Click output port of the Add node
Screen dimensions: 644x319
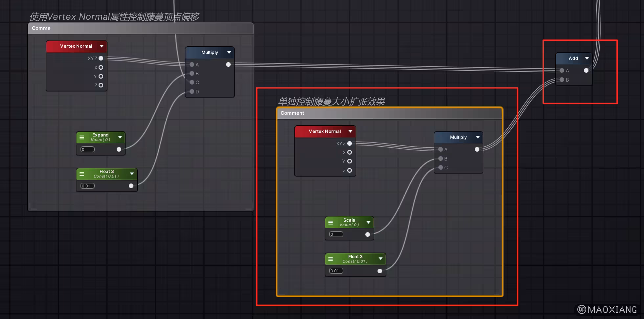tap(586, 70)
